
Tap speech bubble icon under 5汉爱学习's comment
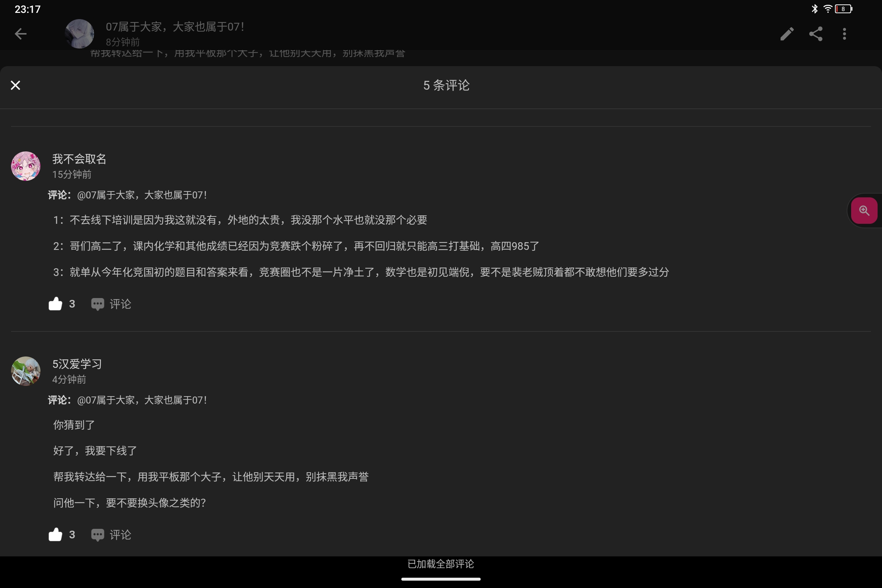[x=97, y=535]
